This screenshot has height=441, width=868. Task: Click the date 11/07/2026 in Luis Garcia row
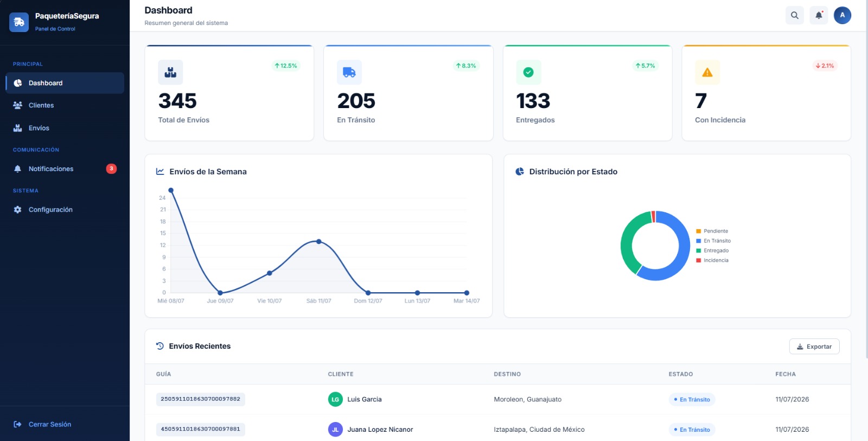(792, 400)
